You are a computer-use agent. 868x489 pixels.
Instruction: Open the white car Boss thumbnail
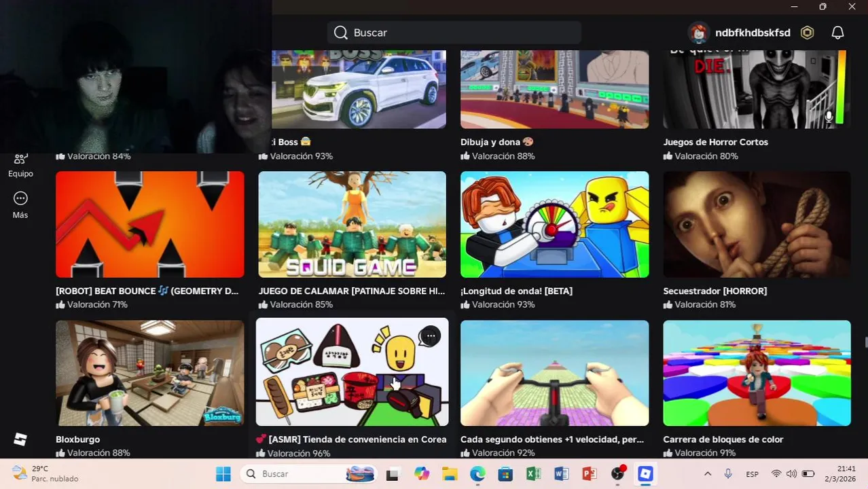[359, 89]
